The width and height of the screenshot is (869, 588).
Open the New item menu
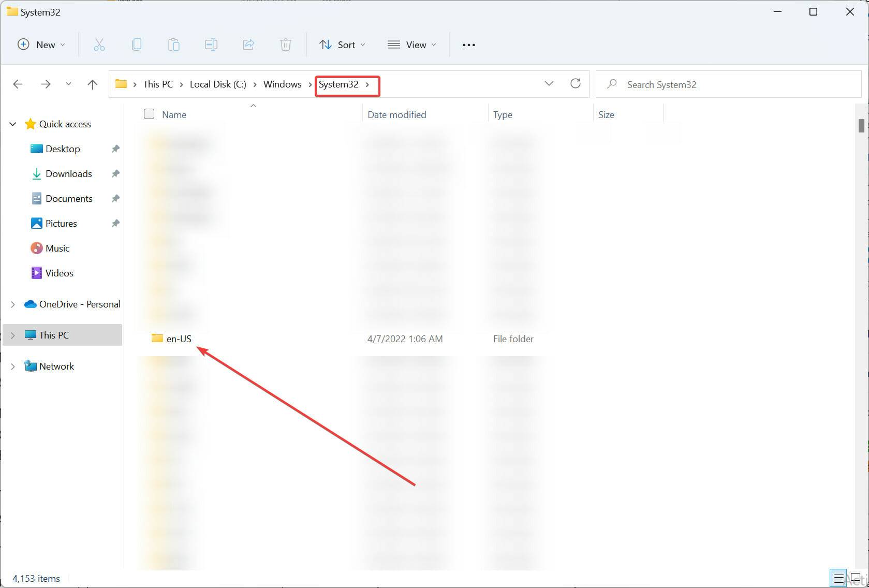coord(41,45)
